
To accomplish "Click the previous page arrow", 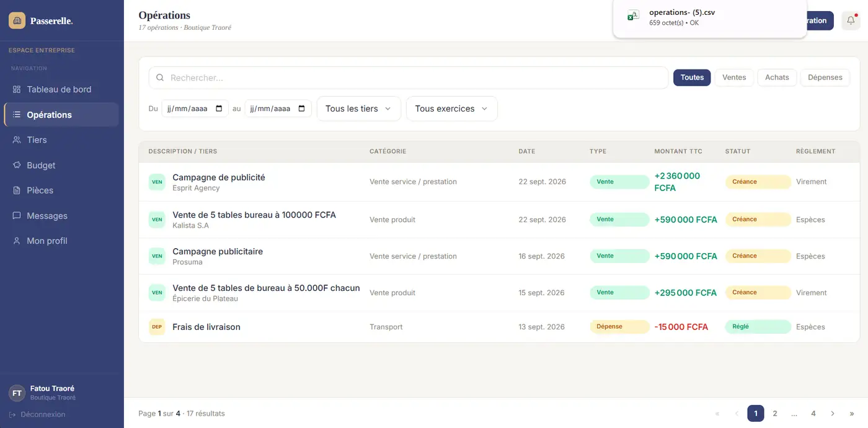I will pyautogui.click(x=737, y=413).
